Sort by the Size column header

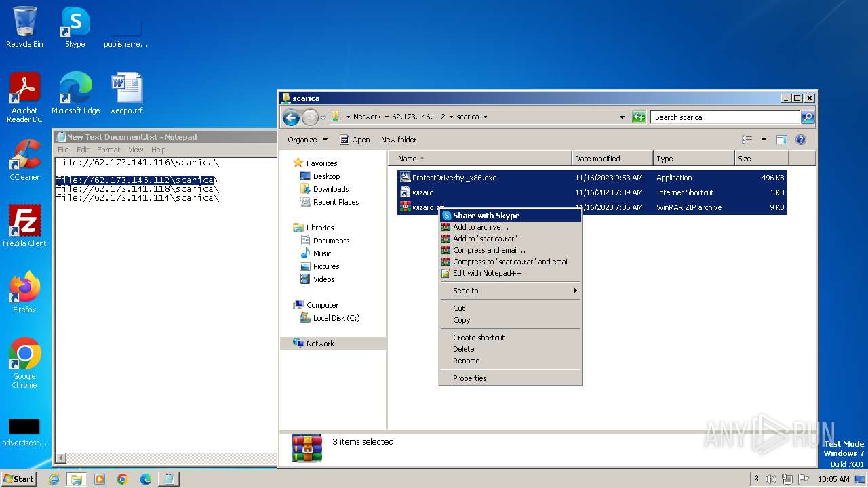pos(762,159)
